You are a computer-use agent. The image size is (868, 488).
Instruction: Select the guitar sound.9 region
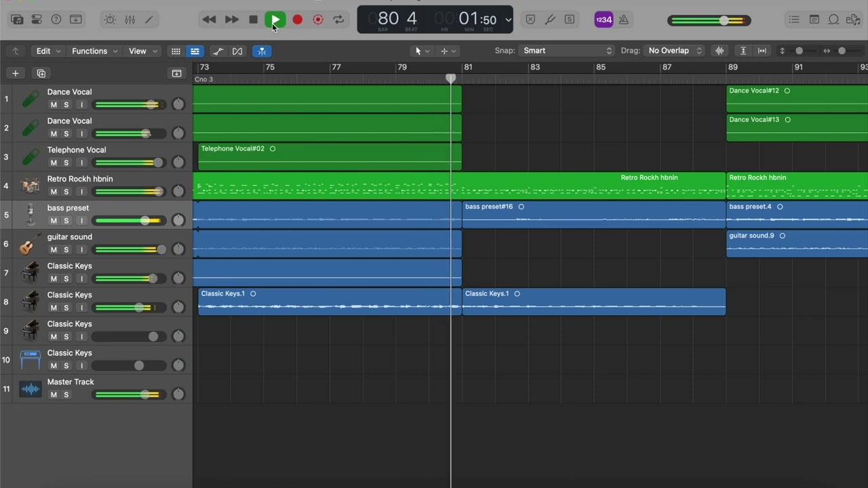coord(797,244)
